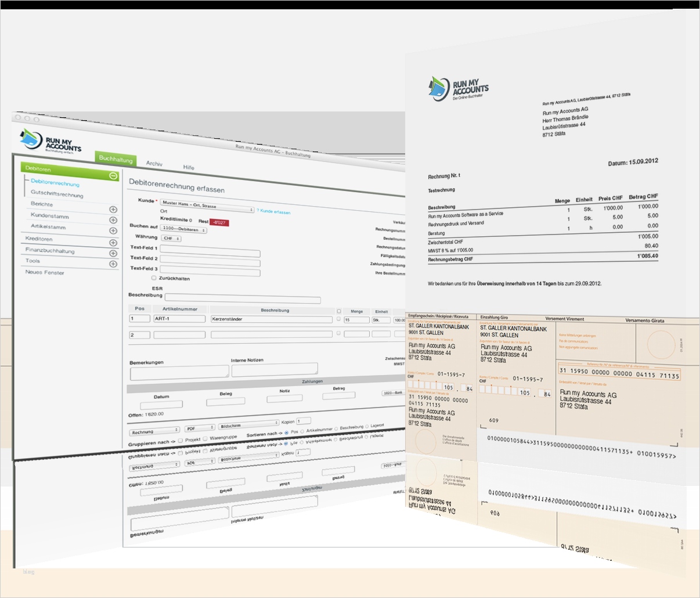Viewport: 700px width, 598px height.
Task: Open the Bildschirm output dropdown
Action: tap(250, 425)
